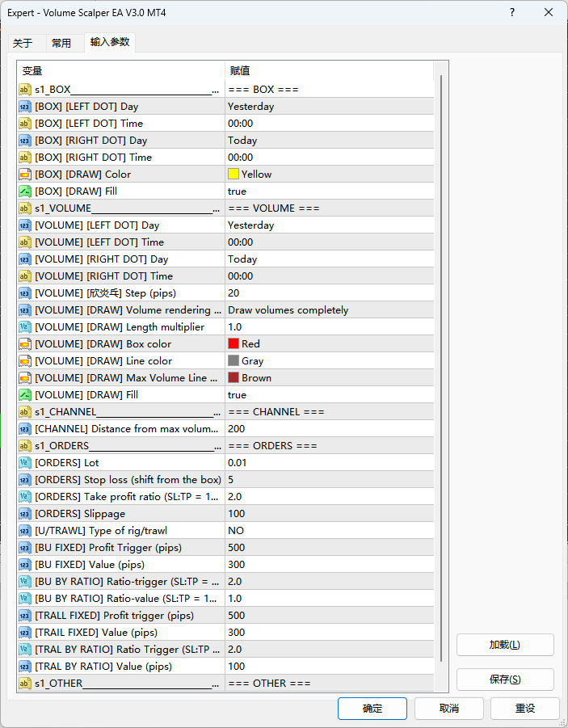Image resolution: width=568 pixels, height=728 pixels.
Task: Click the 重设 button
Action: [525, 709]
